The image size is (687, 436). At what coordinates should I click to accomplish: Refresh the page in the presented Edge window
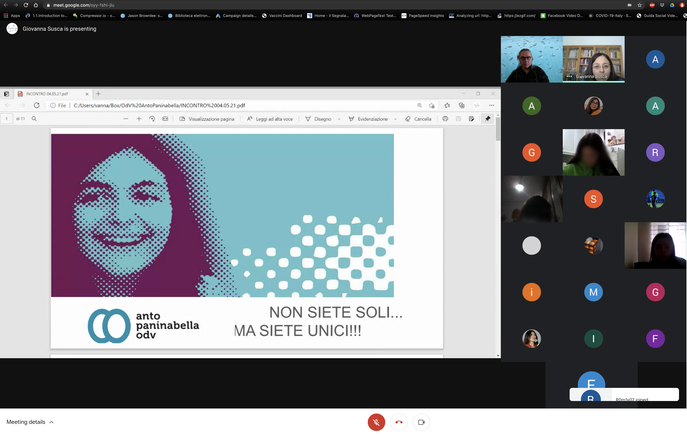point(36,105)
